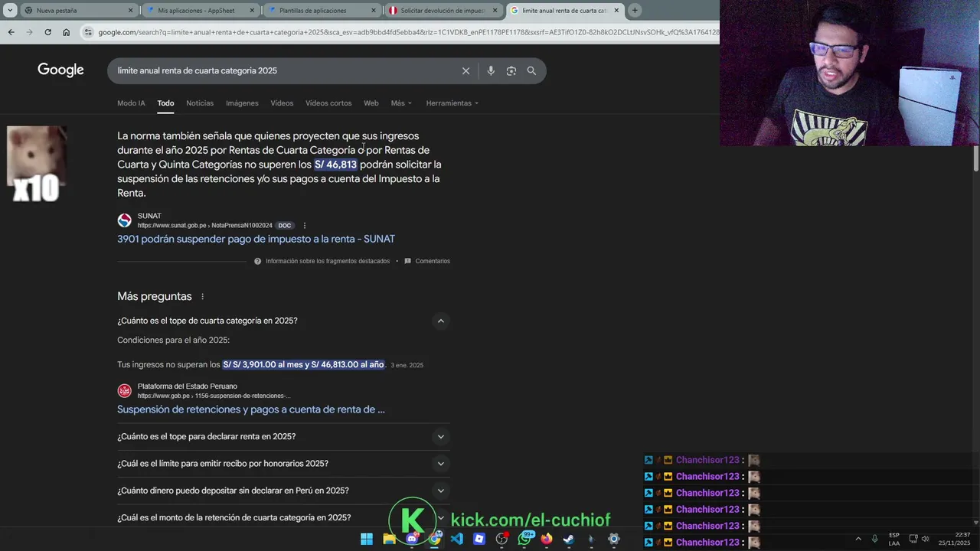Click Plataforma del Estado Peruano favicon

click(124, 391)
